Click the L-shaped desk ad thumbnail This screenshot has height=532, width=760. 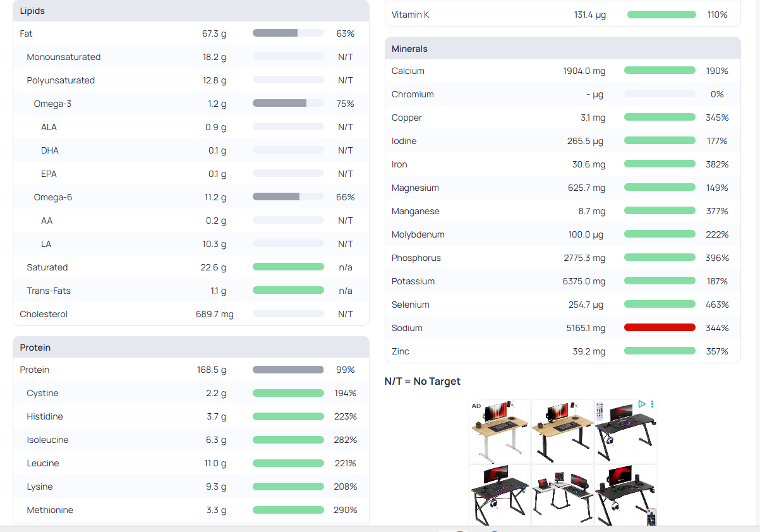coord(562,495)
